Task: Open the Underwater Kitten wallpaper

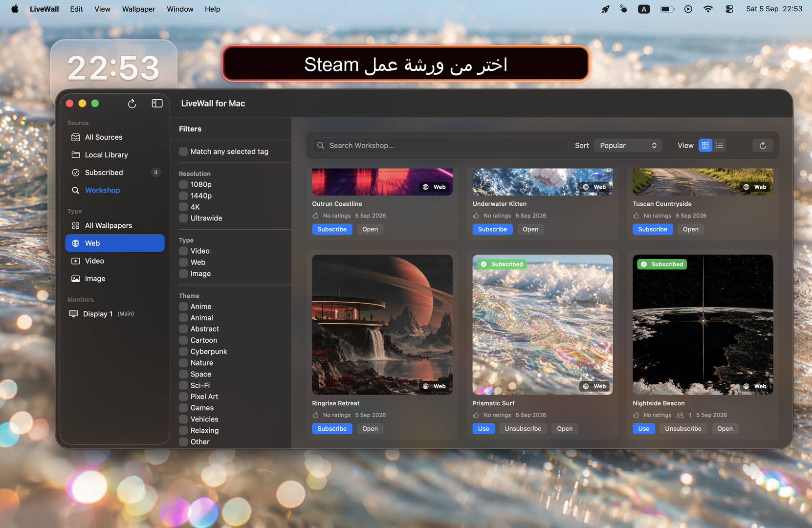Action: coord(530,229)
